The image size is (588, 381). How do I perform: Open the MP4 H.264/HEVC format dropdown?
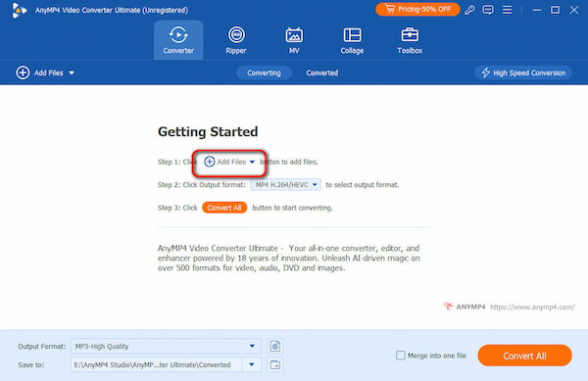click(x=286, y=185)
